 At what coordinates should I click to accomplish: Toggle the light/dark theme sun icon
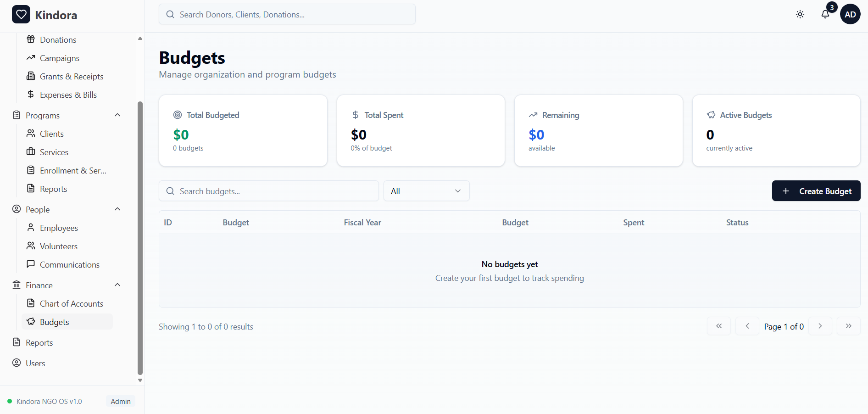pos(800,14)
